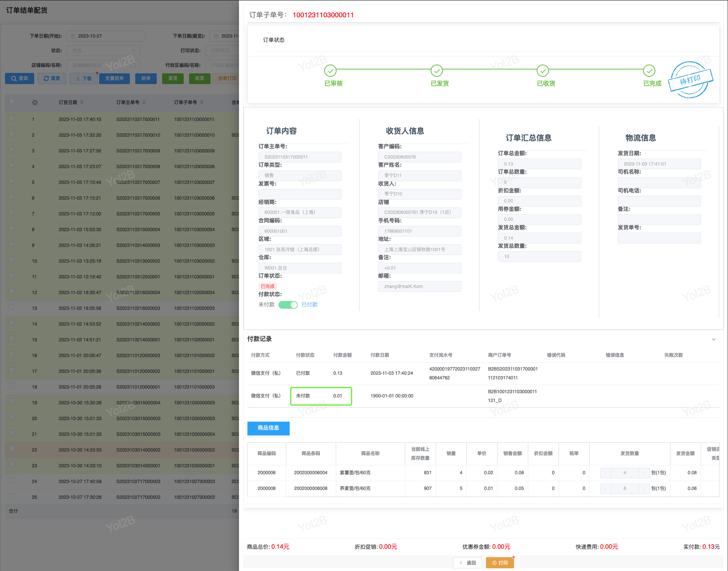The image size is (728, 571).
Task: Click the green 收货 button
Action: [x=200, y=78]
